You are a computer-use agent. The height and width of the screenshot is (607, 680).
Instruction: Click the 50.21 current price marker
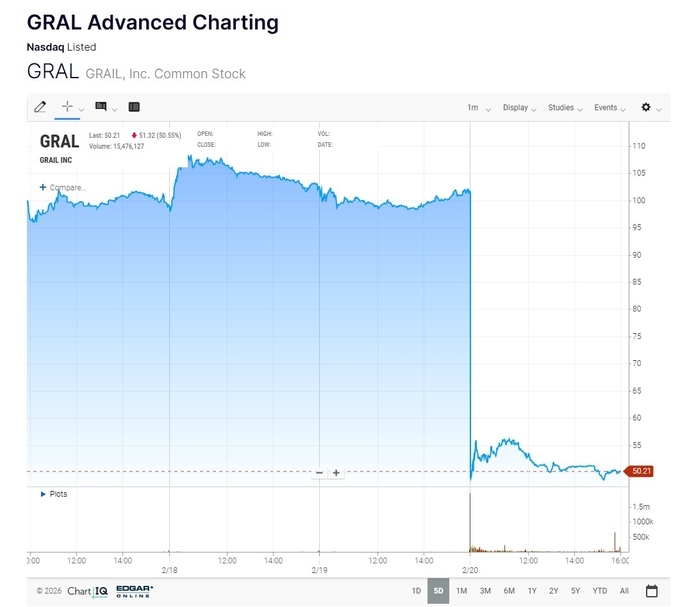[640, 471]
